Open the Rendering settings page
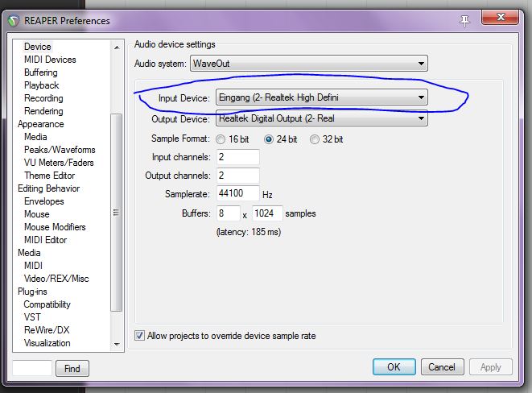 [x=43, y=111]
